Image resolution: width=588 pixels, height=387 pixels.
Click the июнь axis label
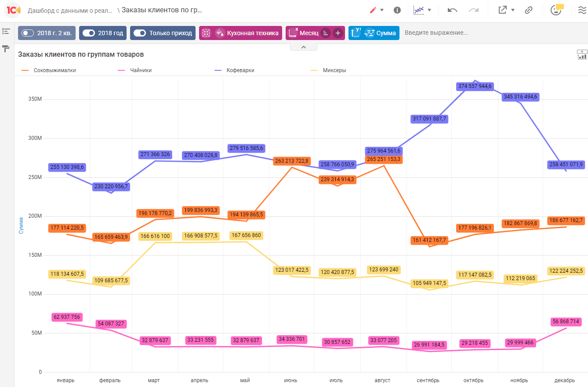290,380
